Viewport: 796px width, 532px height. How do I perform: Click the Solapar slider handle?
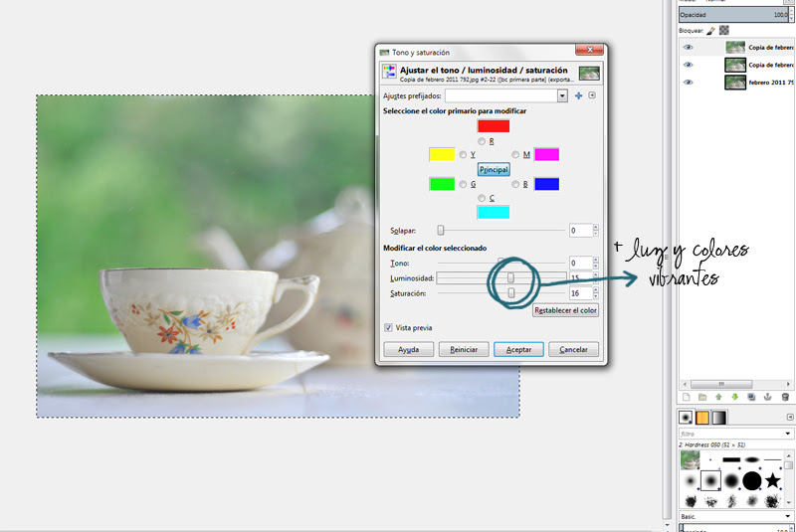tap(441, 231)
